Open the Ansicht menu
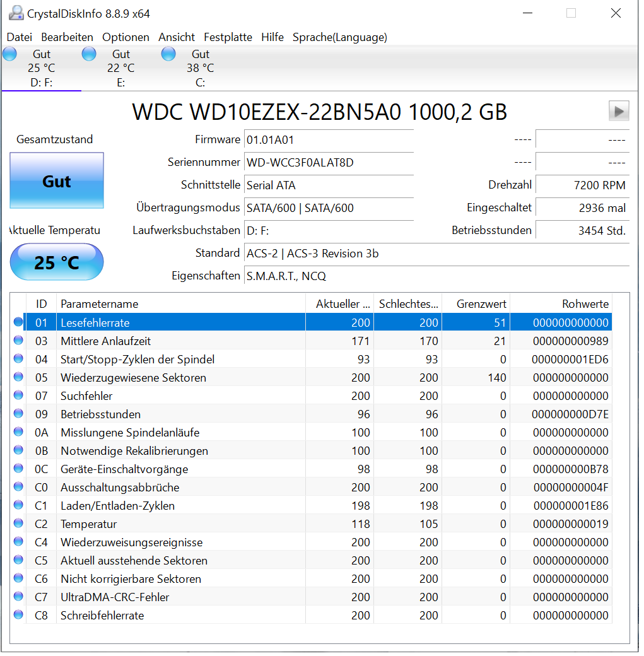This screenshot has height=656, width=644. [x=177, y=37]
